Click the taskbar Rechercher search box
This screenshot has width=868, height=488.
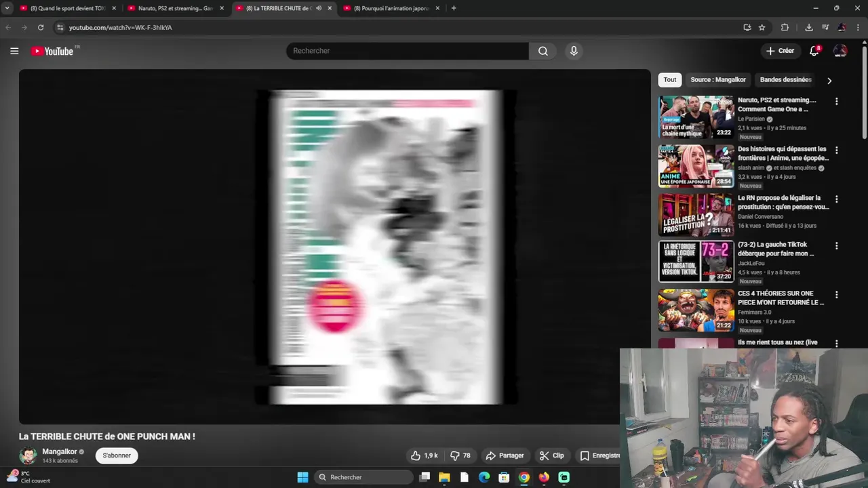point(363,477)
